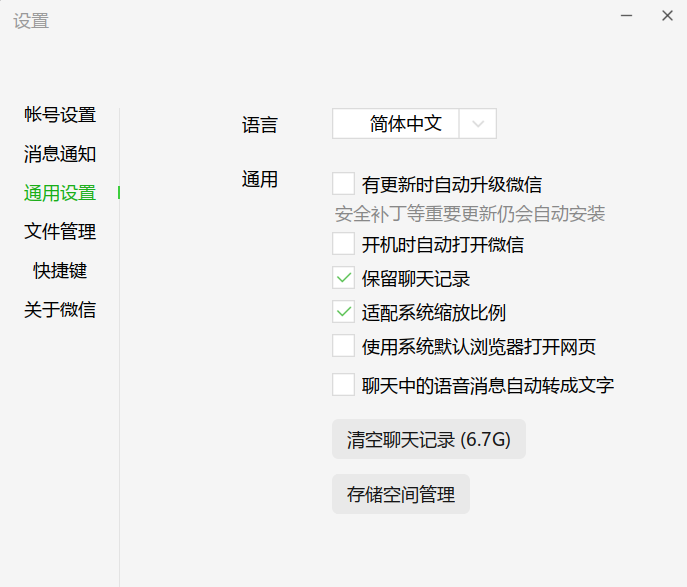
Task: Click the 语言 label
Action: coord(260,124)
